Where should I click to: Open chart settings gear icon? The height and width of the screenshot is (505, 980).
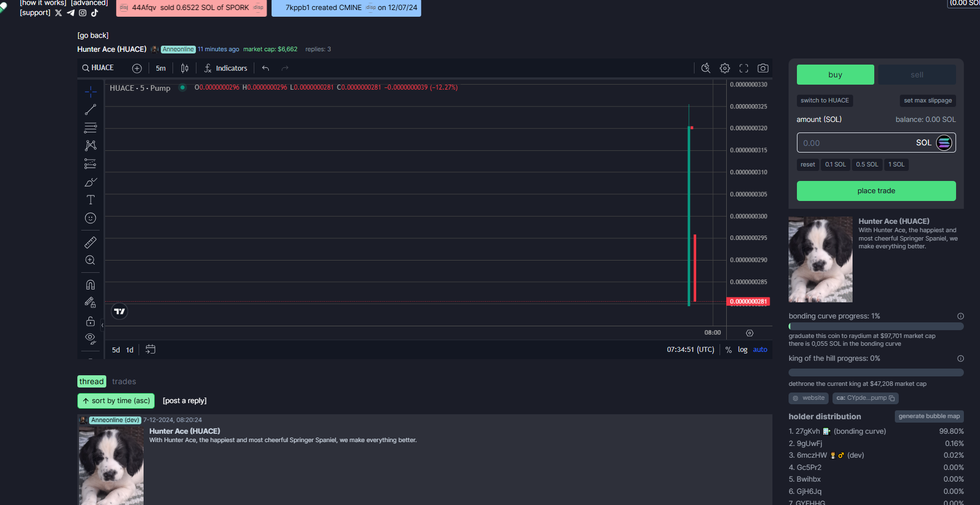[x=725, y=68]
